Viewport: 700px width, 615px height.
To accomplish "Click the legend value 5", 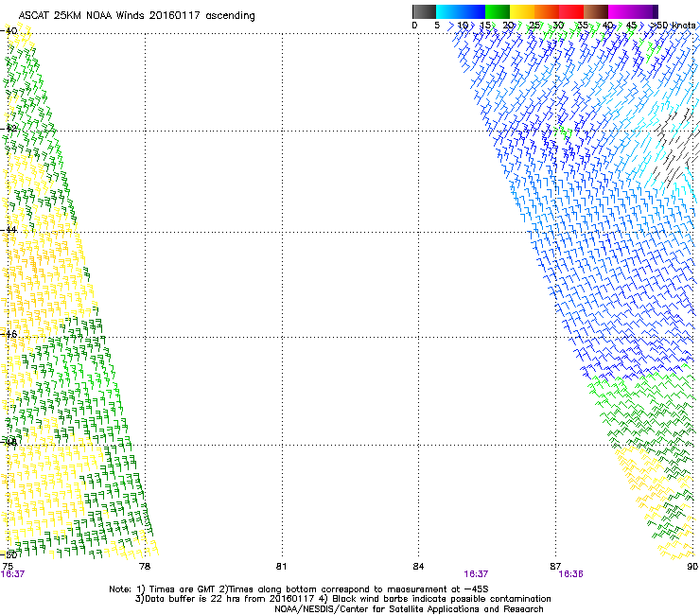I will (437, 26).
